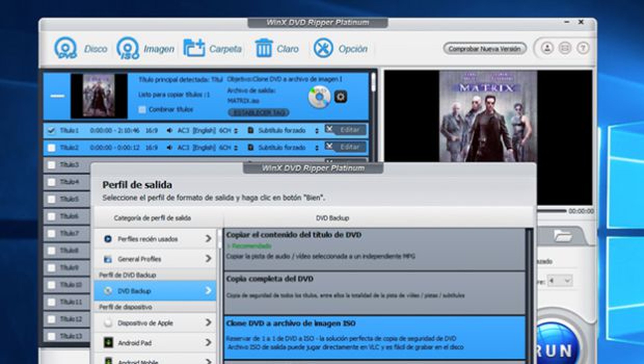Click the Matrix thumbnail in title list
The width and height of the screenshot is (644, 364).
[99, 96]
